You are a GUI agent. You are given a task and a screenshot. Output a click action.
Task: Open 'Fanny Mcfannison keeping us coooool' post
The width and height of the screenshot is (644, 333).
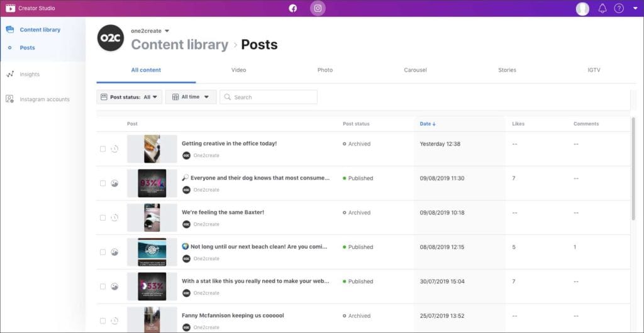(233, 315)
